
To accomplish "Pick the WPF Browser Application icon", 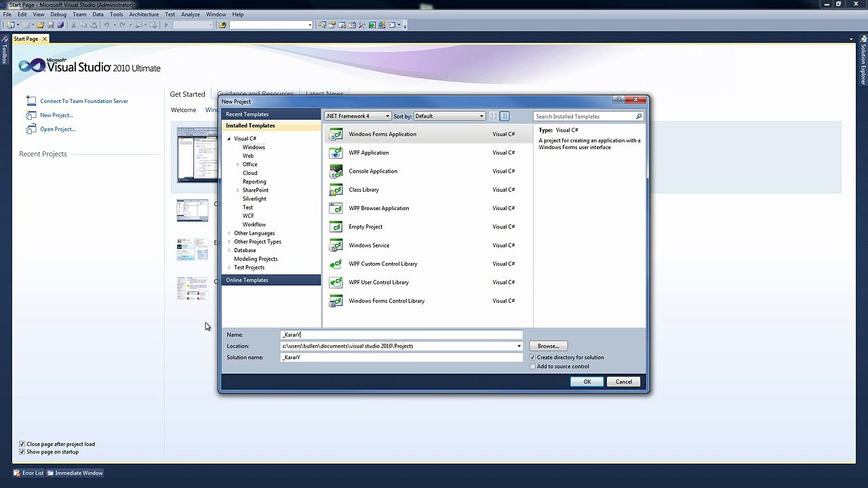I will [x=336, y=208].
